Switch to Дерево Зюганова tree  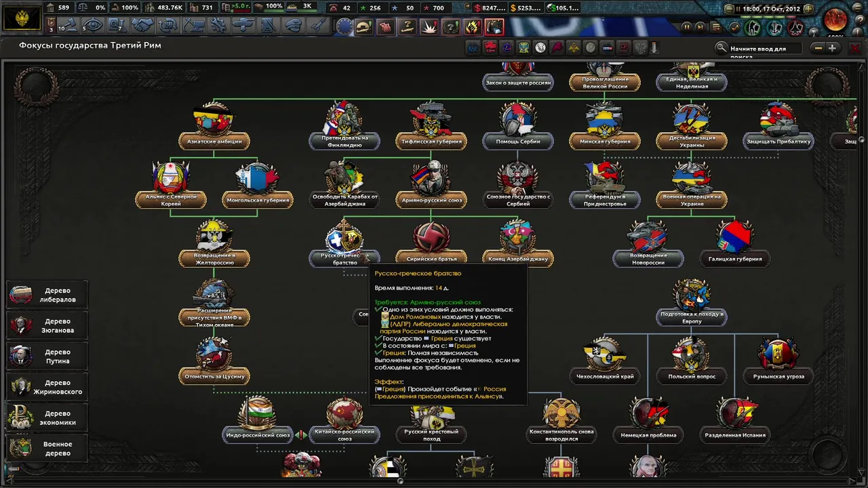(x=47, y=326)
